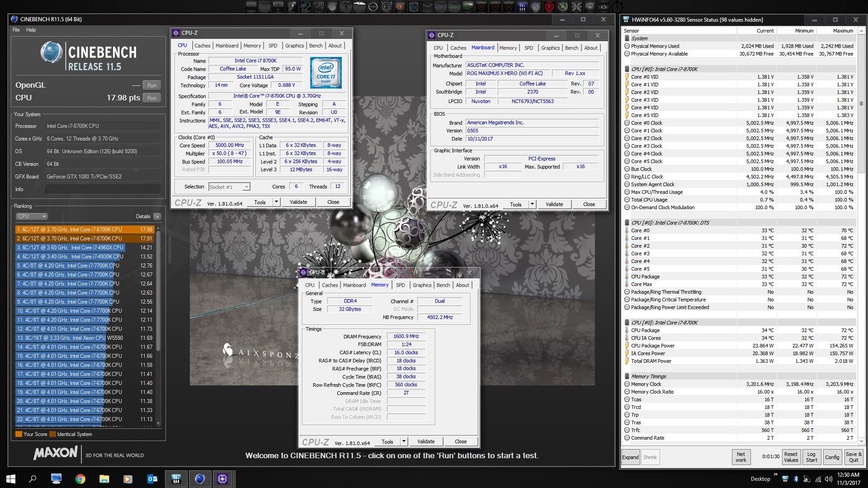Open the Ranking CPU dropdown in Cinebench
Image resolution: width=868 pixels, height=488 pixels.
pyautogui.click(x=32, y=216)
